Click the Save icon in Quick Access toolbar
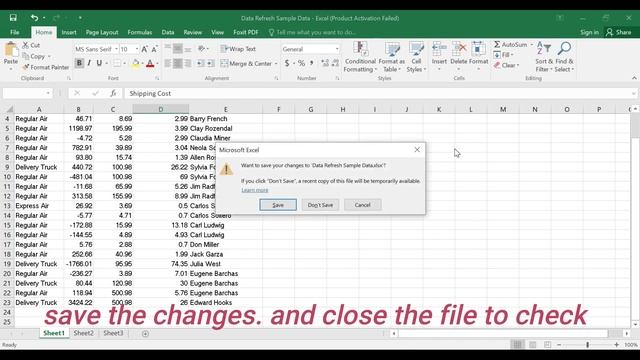 coord(13,18)
